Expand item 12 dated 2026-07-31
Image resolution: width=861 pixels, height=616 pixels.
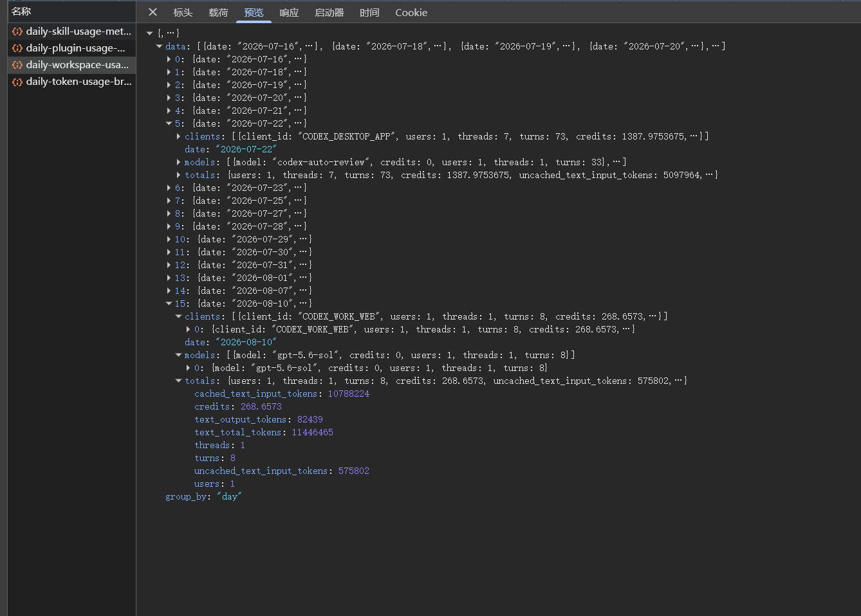[x=169, y=265]
